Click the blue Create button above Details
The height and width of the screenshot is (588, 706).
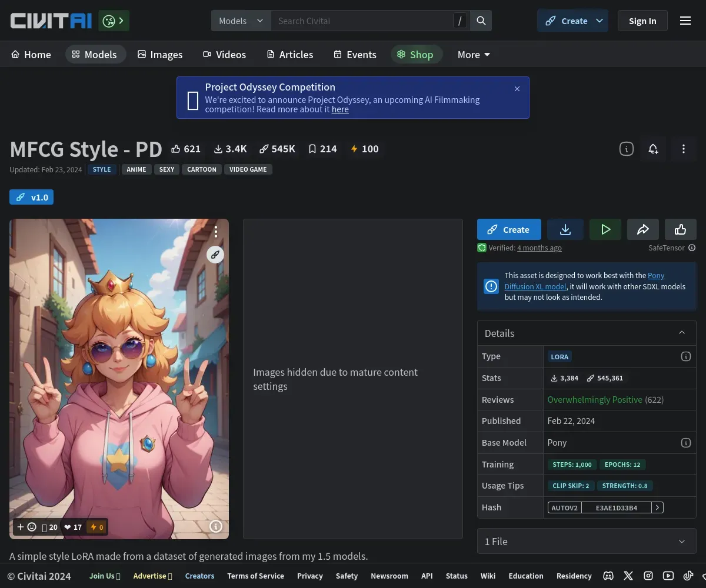[x=509, y=229]
